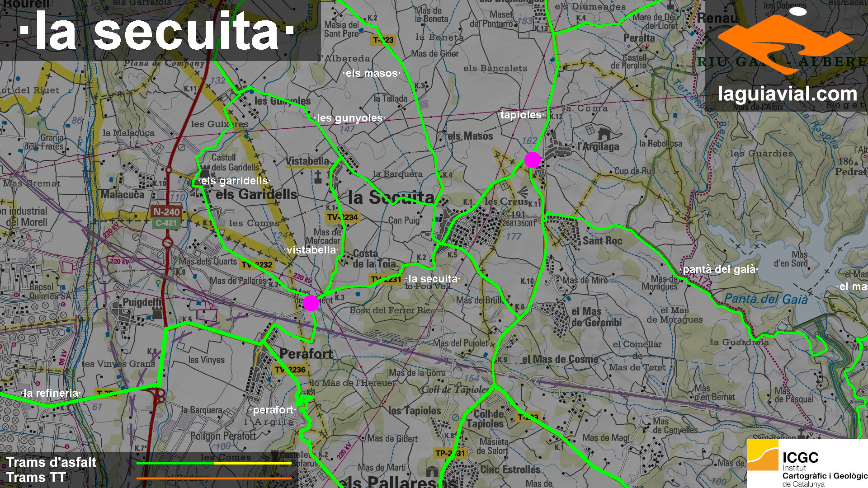The height and width of the screenshot is (488, 868).
Task: Click the 'la Tallada' label
Action: 390,99
